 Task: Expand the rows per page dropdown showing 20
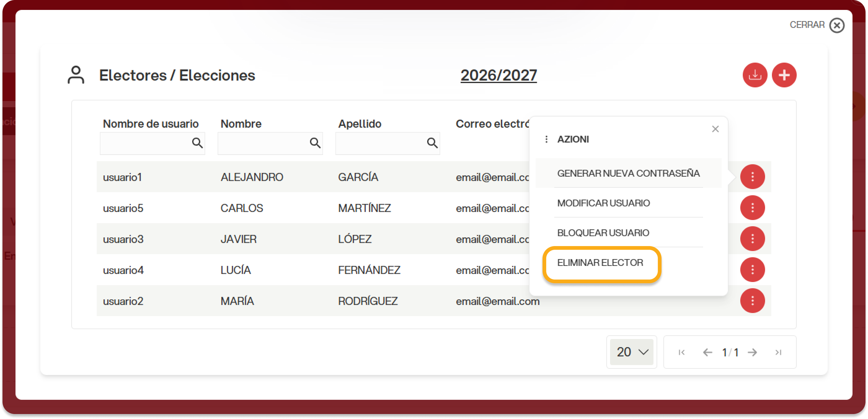[x=632, y=352]
